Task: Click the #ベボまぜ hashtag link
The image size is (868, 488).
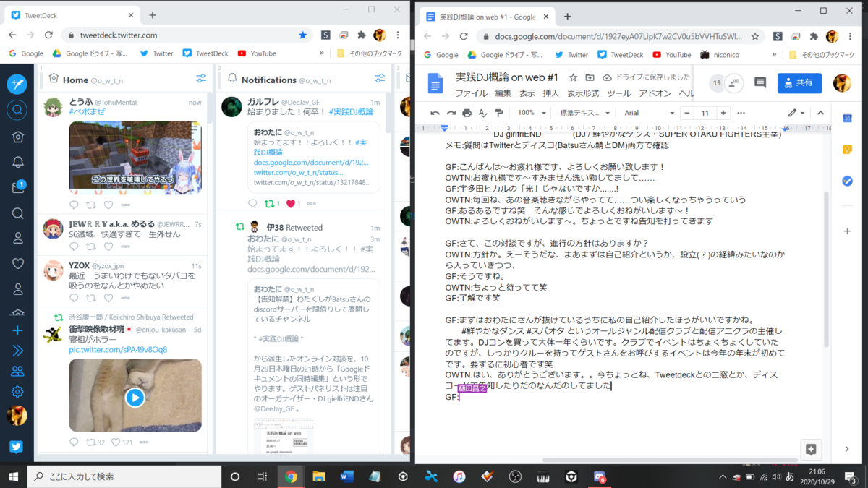Action: point(88,112)
